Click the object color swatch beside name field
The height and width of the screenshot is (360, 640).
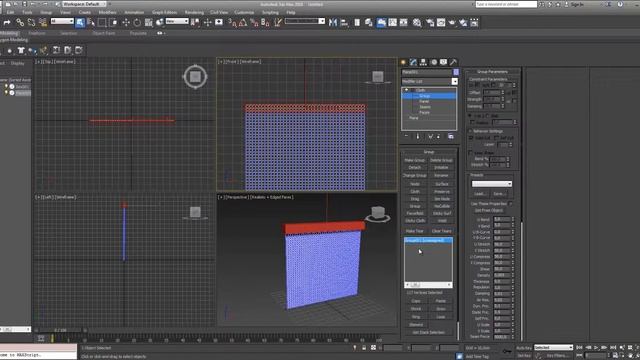(456, 72)
